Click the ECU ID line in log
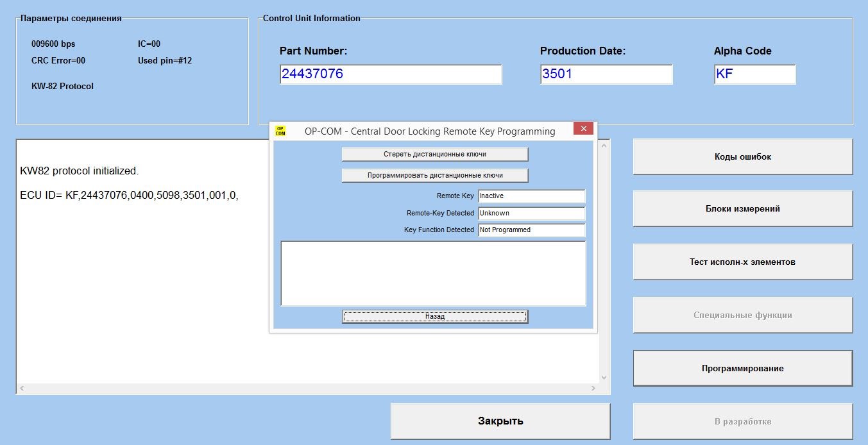The image size is (868, 445). pyautogui.click(x=130, y=195)
